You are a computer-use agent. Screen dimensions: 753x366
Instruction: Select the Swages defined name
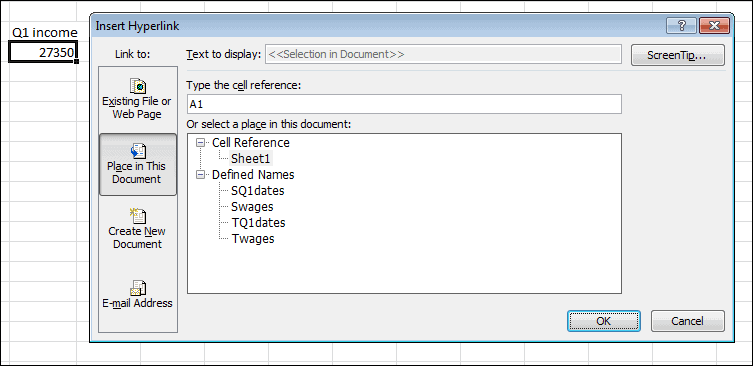click(x=252, y=207)
